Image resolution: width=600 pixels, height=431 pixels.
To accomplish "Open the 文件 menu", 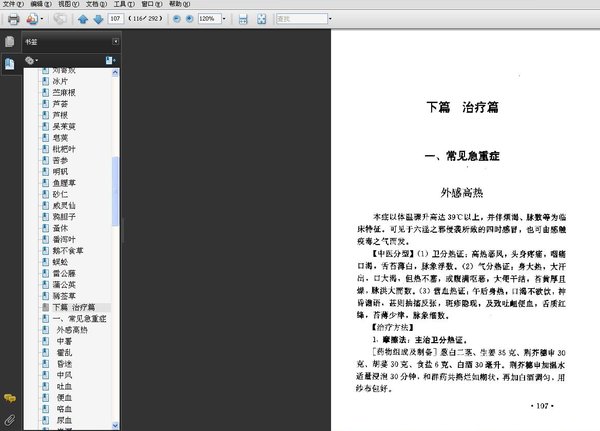I will click(13, 4).
